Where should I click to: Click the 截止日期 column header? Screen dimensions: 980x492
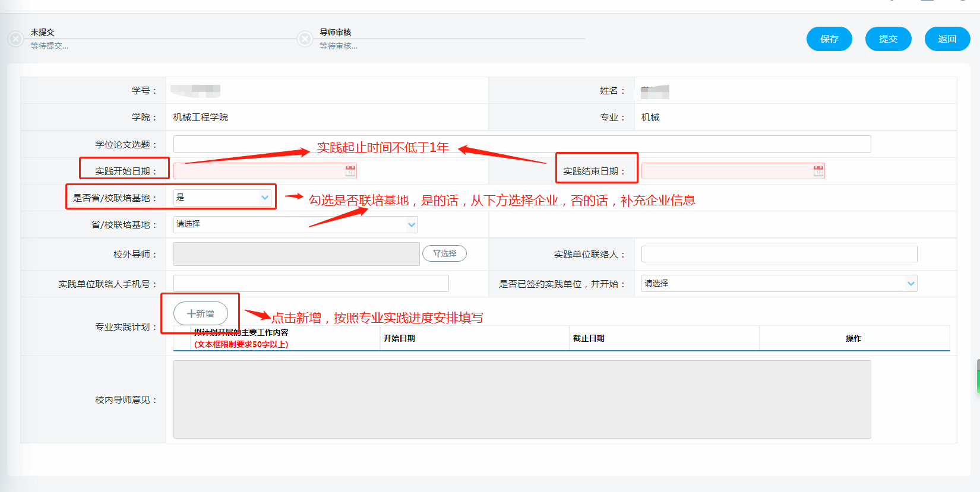click(x=589, y=338)
